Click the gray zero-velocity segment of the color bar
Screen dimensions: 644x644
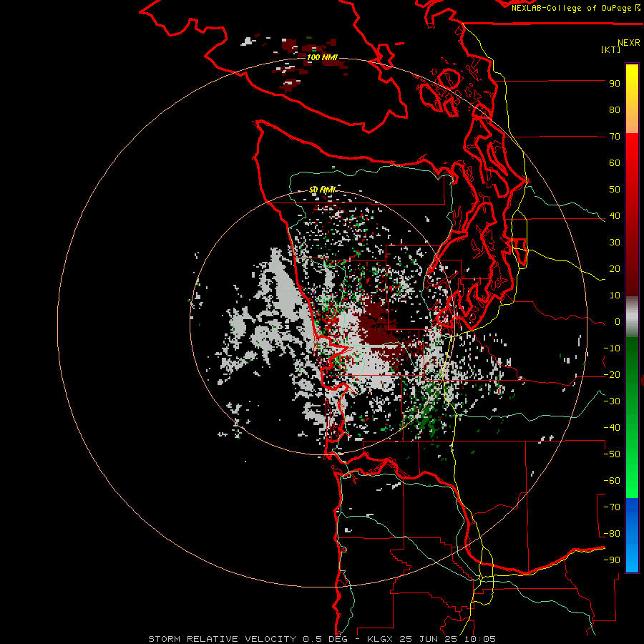(632, 317)
